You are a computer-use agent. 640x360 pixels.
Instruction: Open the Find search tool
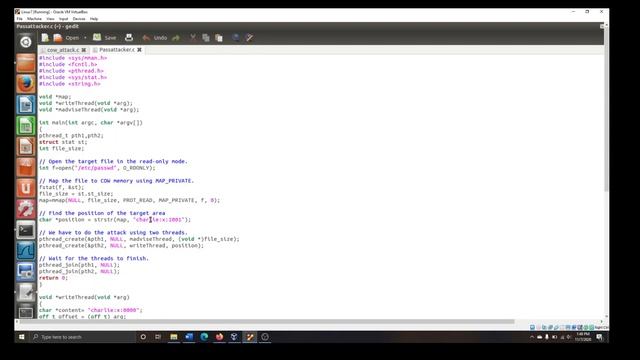(x=236, y=38)
